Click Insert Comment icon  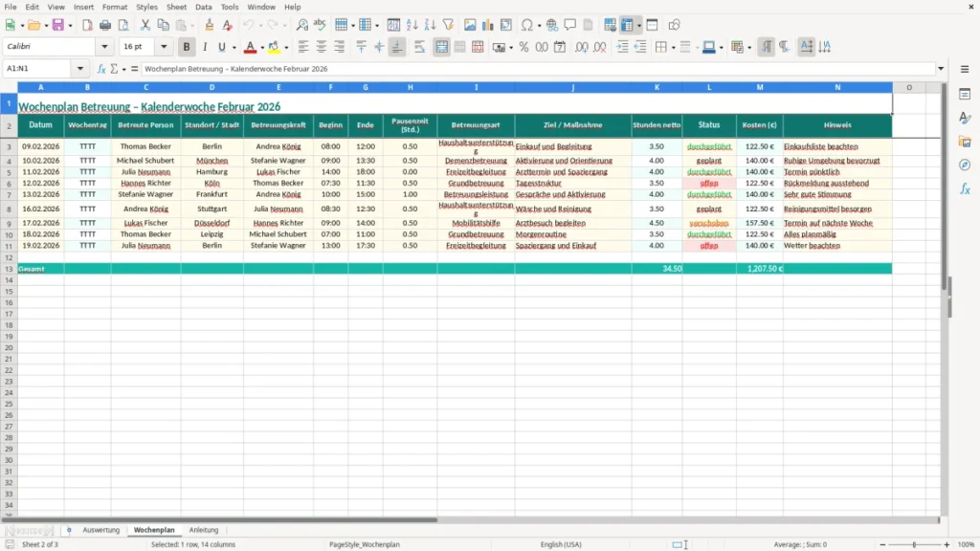[570, 25]
